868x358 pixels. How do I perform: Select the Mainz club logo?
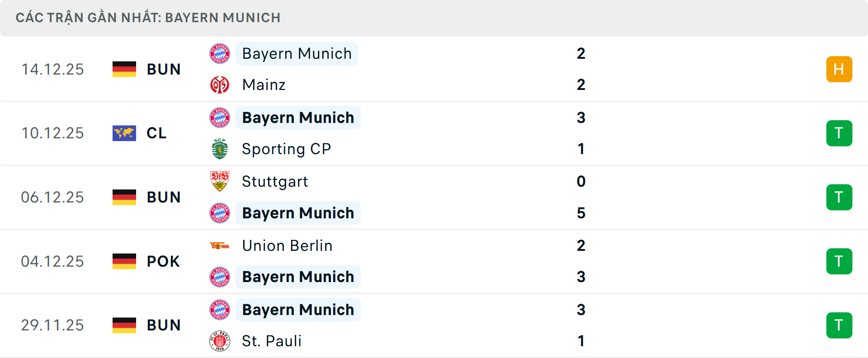click(220, 85)
